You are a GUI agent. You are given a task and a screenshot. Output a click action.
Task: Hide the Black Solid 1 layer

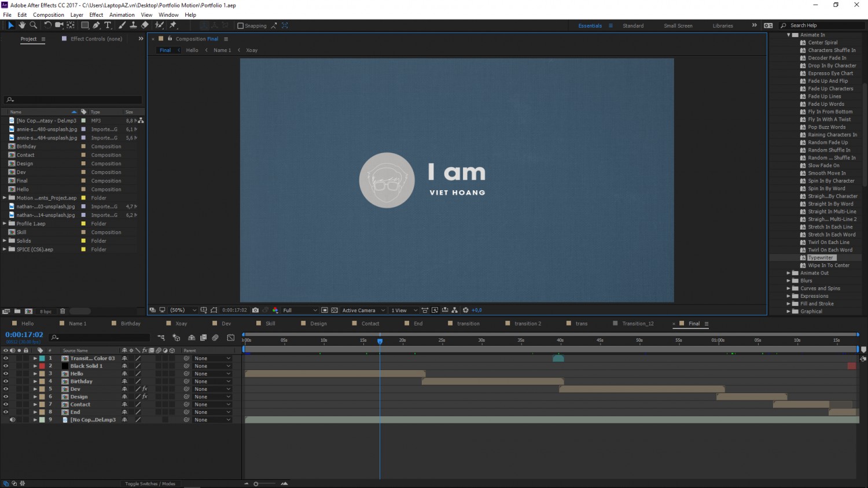click(x=6, y=366)
